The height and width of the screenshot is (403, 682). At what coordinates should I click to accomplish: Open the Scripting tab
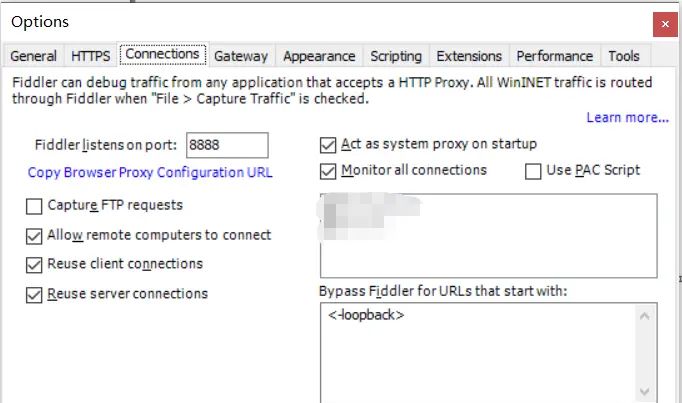click(396, 56)
